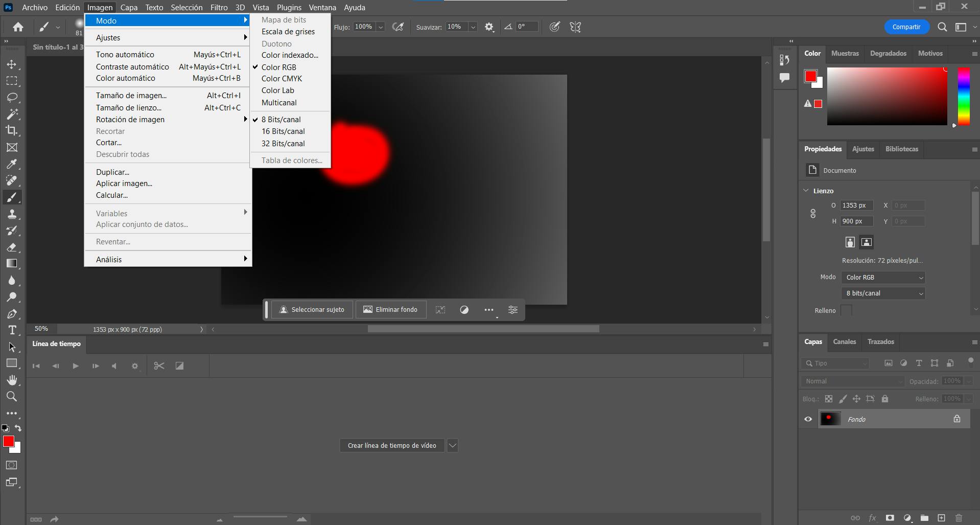Click the Home icon in options bar
Screen dimensions: 980x525
click(18, 27)
